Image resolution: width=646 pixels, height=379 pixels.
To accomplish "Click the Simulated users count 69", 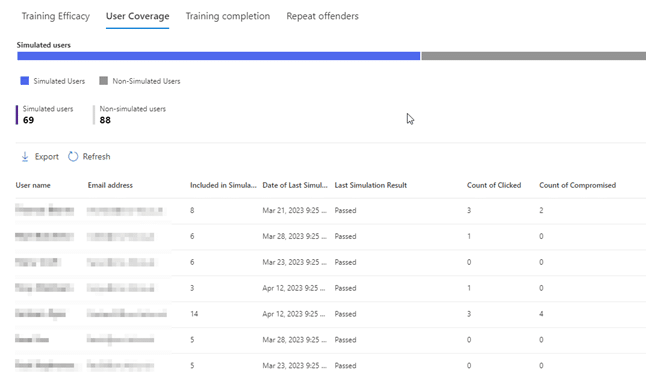I will pyautogui.click(x=28, y=120).
